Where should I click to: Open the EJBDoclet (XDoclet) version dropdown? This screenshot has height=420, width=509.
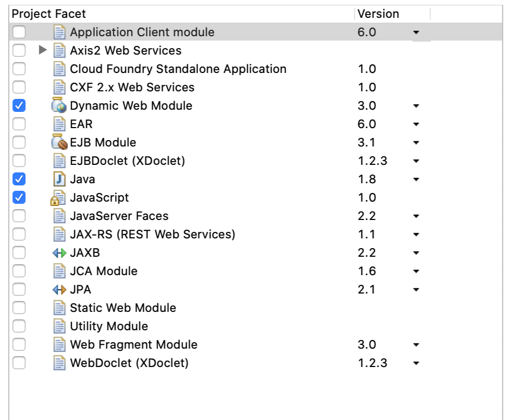[416, 161]
